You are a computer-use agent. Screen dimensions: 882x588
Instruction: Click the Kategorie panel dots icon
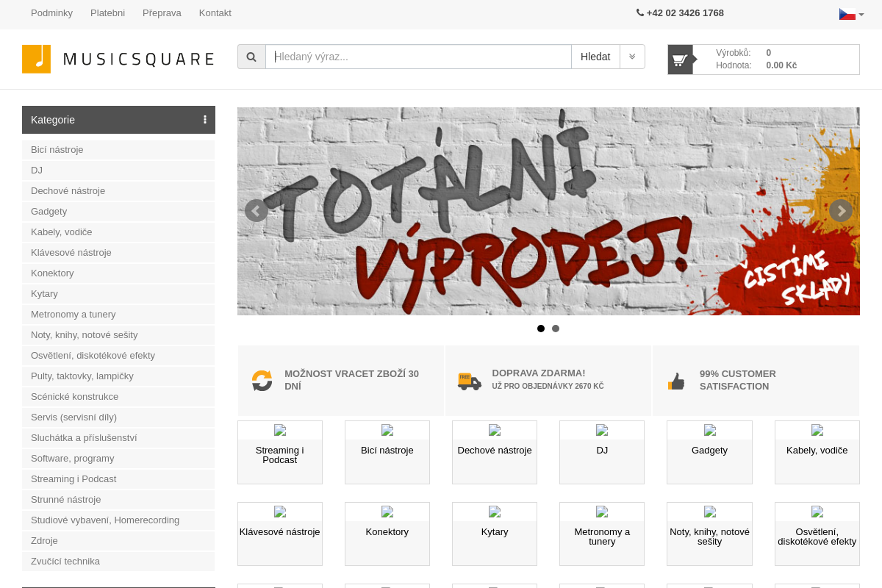205,119
